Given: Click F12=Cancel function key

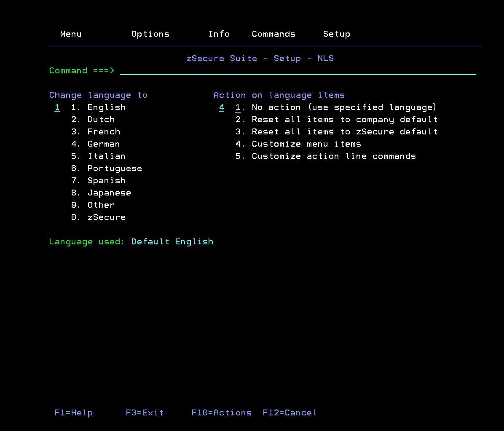Looking at the screenshot, I should (290, 413).
